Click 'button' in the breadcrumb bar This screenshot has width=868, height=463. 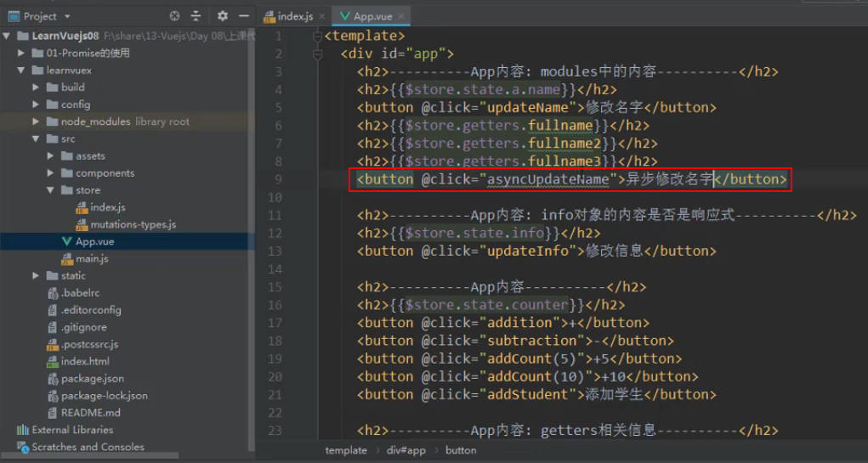[x=461, y=450]
